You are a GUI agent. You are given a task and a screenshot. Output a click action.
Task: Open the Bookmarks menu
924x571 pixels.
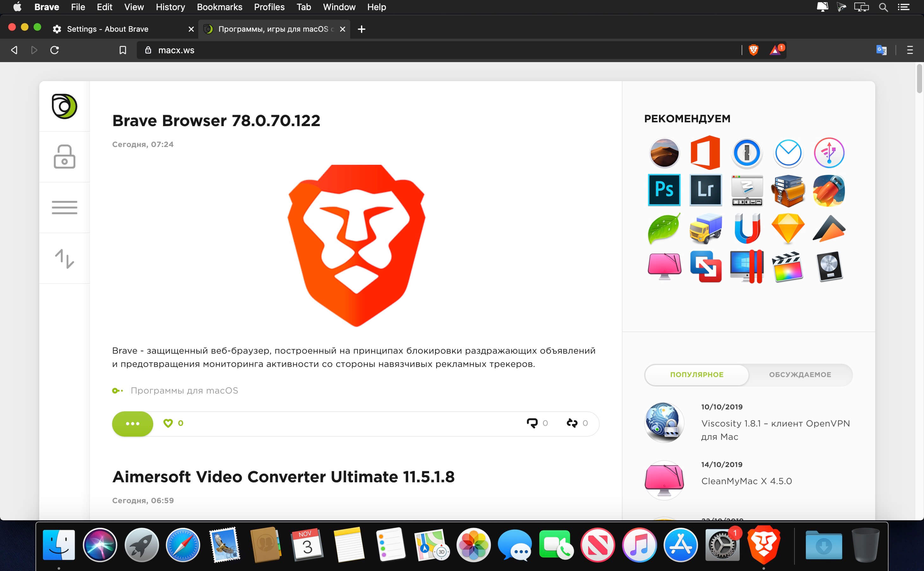[x=219, y=7]
